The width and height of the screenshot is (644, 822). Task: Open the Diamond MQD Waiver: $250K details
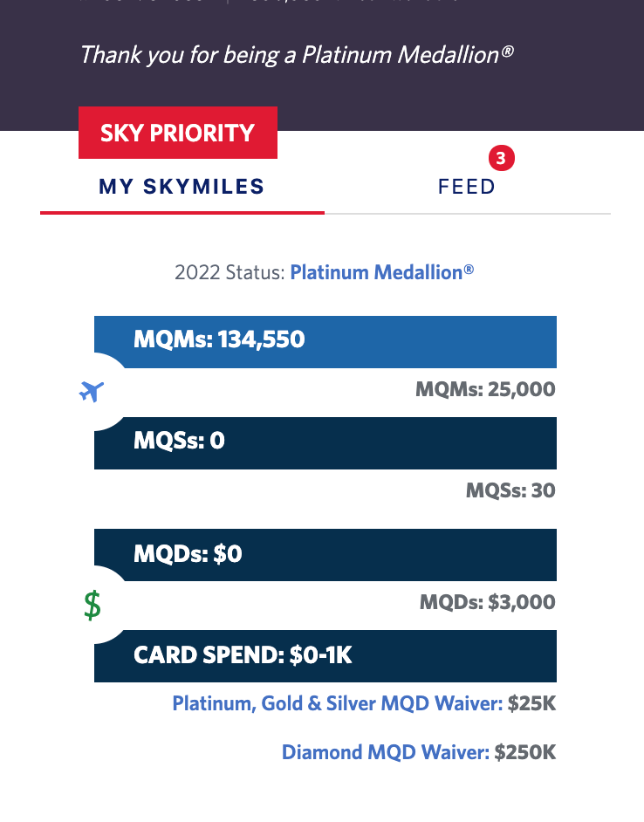(x=419, y=751)
